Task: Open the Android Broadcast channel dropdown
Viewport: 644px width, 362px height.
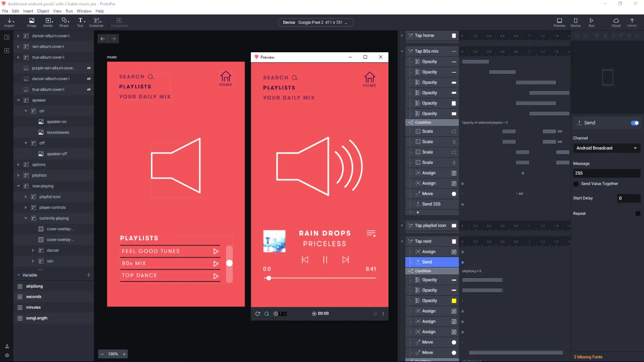Action: [x=607, y=148]
